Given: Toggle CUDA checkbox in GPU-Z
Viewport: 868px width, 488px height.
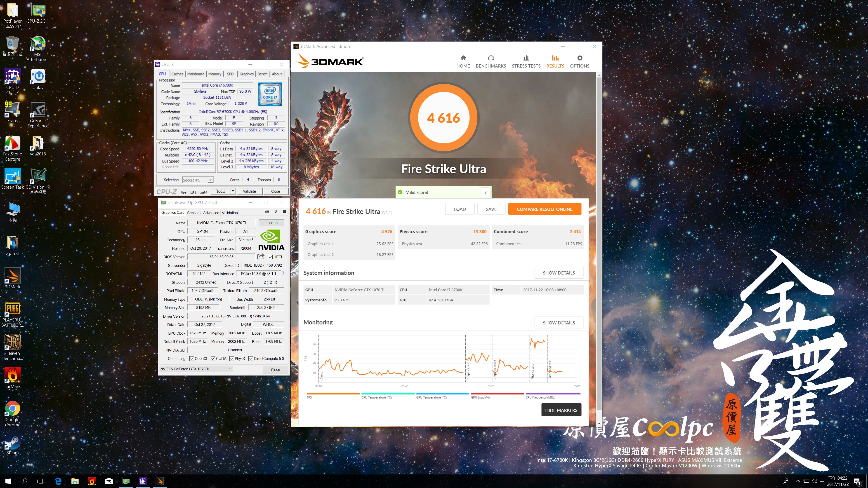Looking at the screenshot, I should [213, 359].
